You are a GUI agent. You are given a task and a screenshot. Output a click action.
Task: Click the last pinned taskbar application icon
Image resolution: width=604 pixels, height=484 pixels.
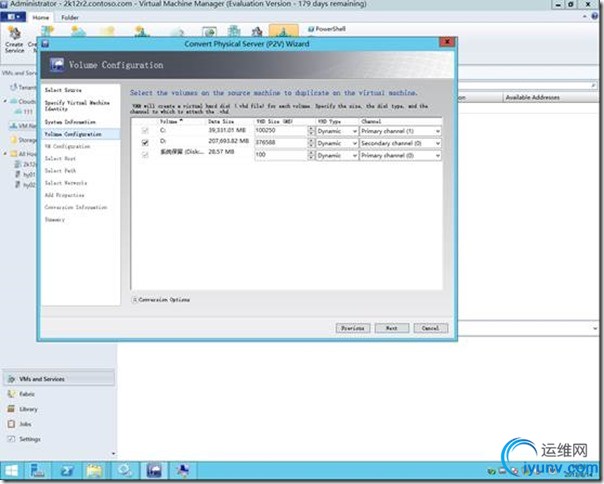click(x=183, y=471)
